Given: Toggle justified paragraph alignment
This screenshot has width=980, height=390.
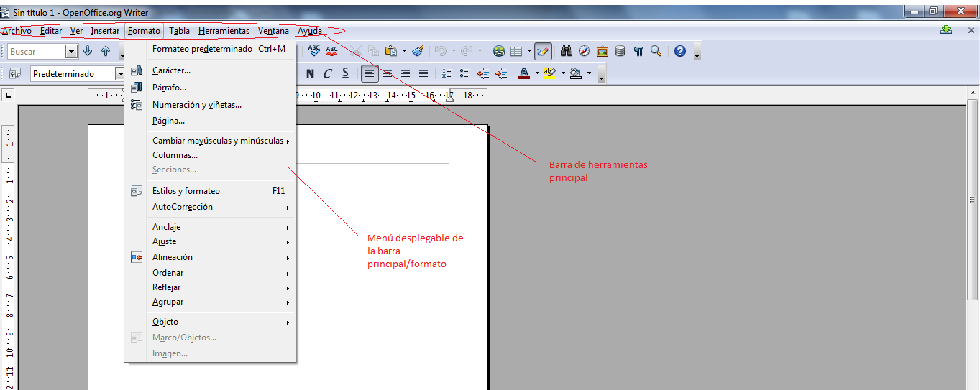Looking at the screenshot, I should [423, 73].
